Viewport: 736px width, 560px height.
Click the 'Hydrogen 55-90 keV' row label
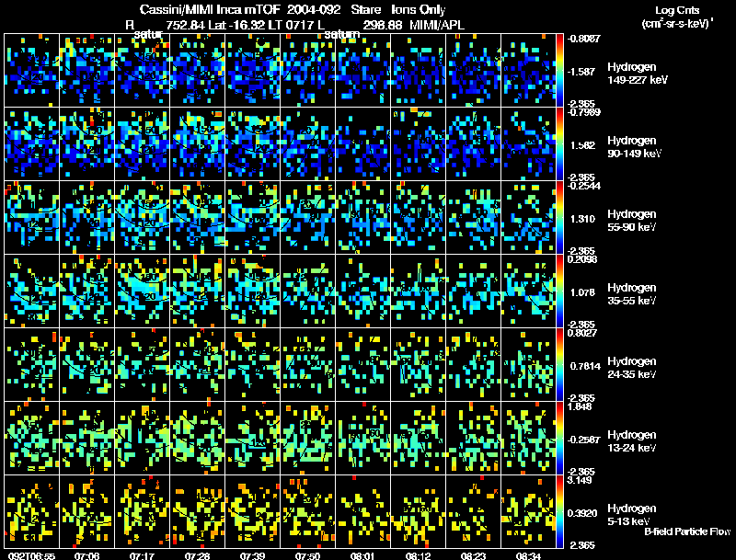coord(632,221)
